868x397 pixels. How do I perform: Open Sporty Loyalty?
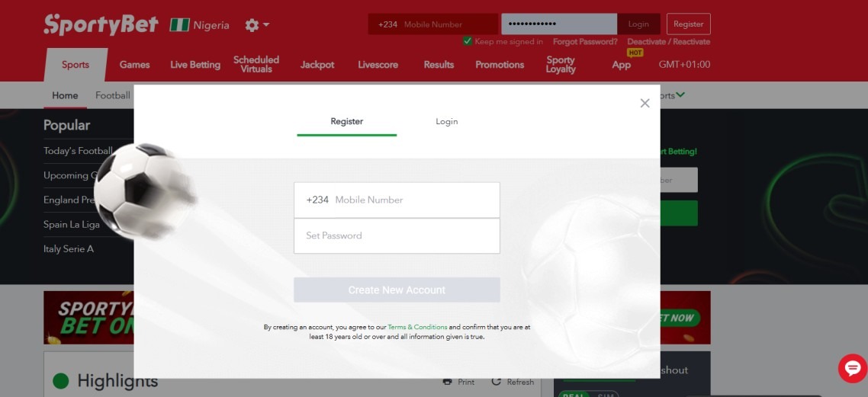[560, 65]
